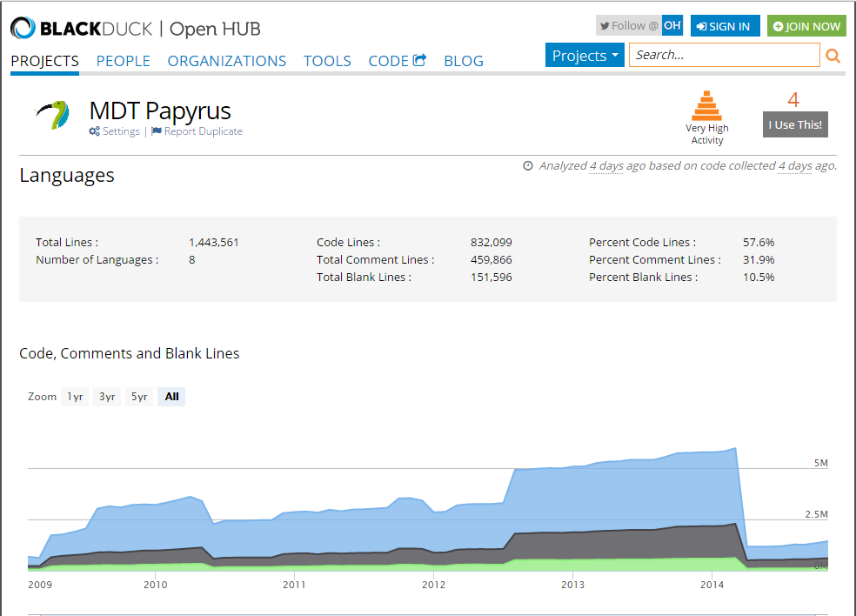Screen dimensions: 856x616
Task: Set chart zoom to 5yr
Action: (139, 397)
